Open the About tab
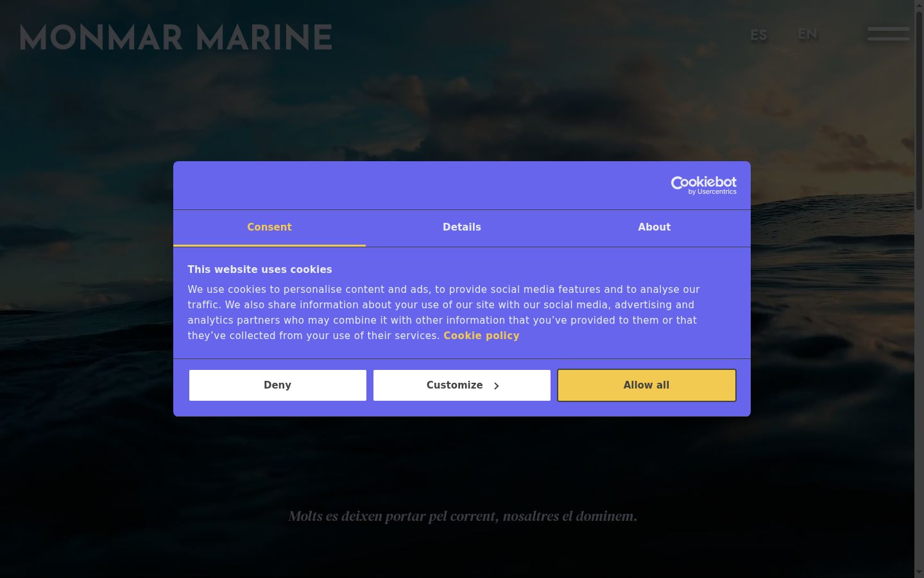The width and height of the screenshot is (924, 578). 654,227
